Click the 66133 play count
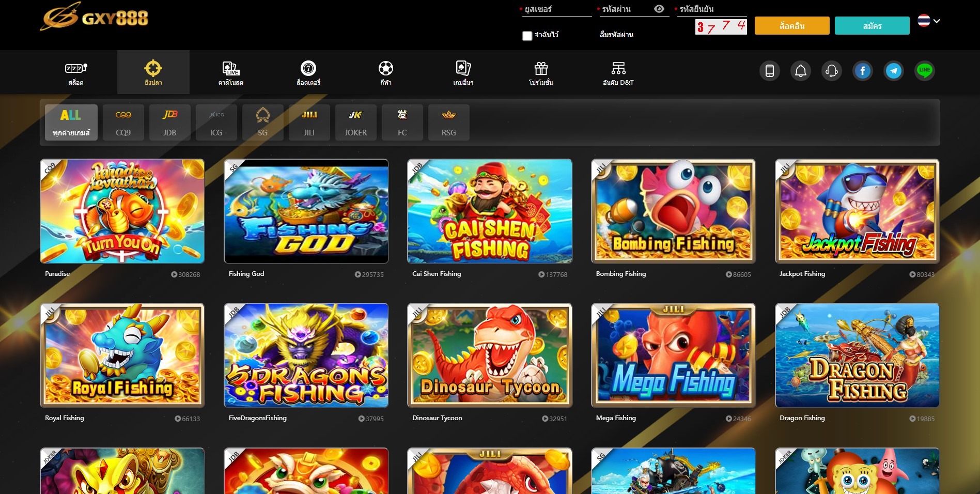 (187, 419)
